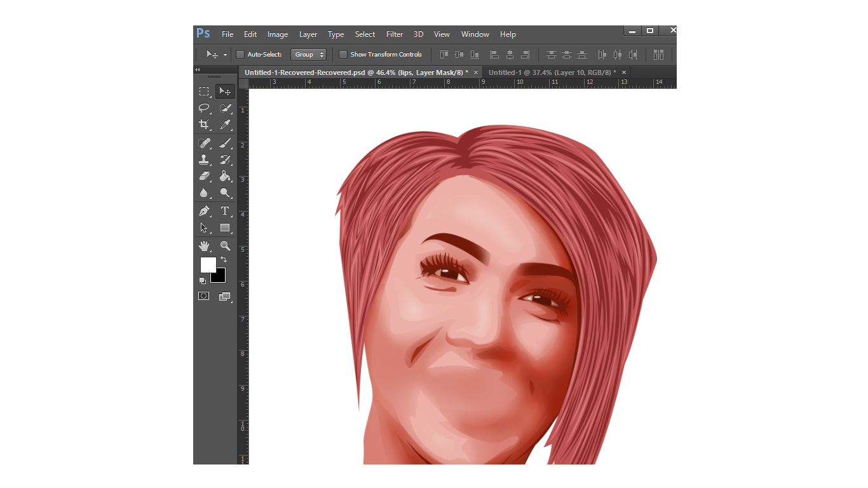
Task: Open the Window menu
Action: (475, 34)
